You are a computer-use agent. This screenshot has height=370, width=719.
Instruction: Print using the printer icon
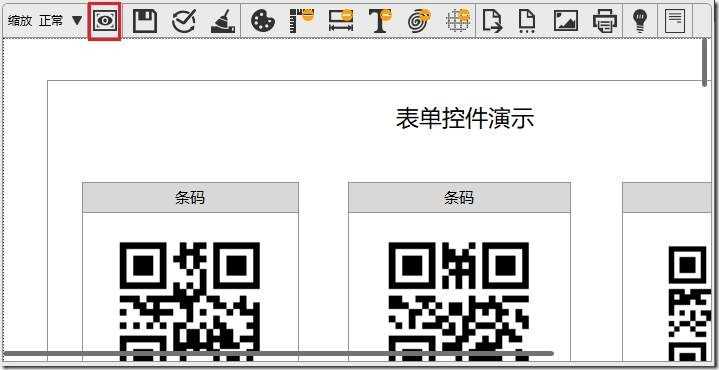605,21
